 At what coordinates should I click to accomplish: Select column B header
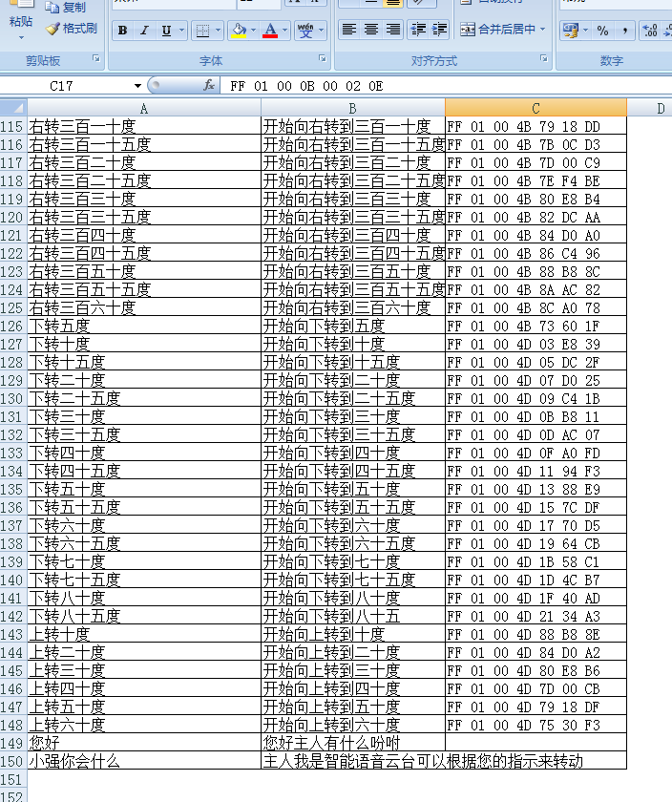point(352,108)
